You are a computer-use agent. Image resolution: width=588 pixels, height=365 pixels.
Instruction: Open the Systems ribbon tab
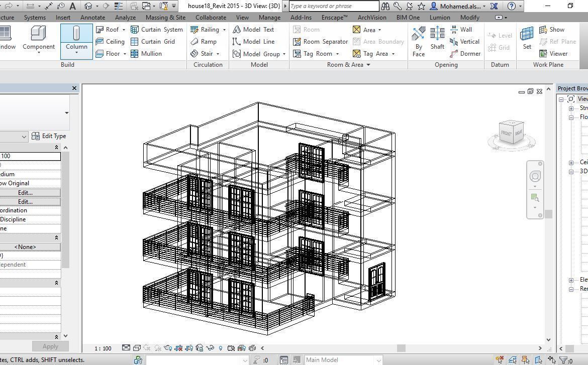click(x=35, y=17)
